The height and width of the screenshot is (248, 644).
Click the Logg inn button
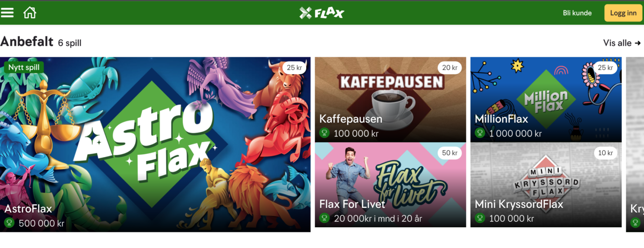[623, 13]
